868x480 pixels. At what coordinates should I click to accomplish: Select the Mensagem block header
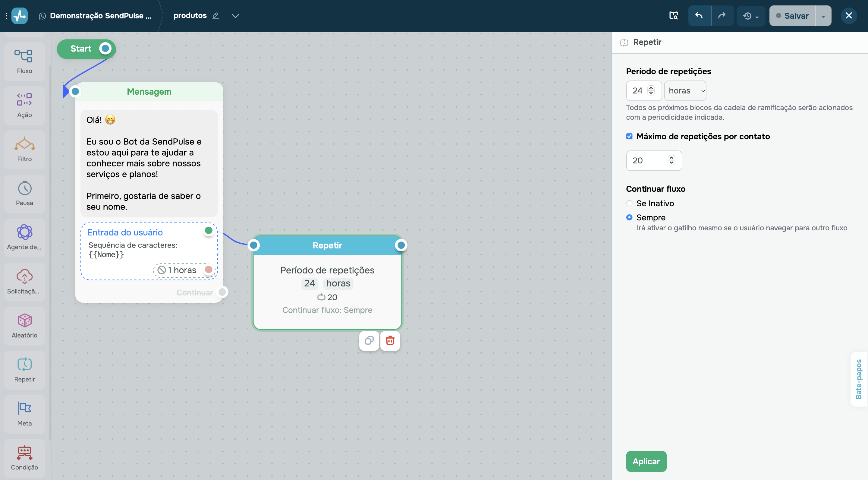pyautogui.click(x=149, y=92)
